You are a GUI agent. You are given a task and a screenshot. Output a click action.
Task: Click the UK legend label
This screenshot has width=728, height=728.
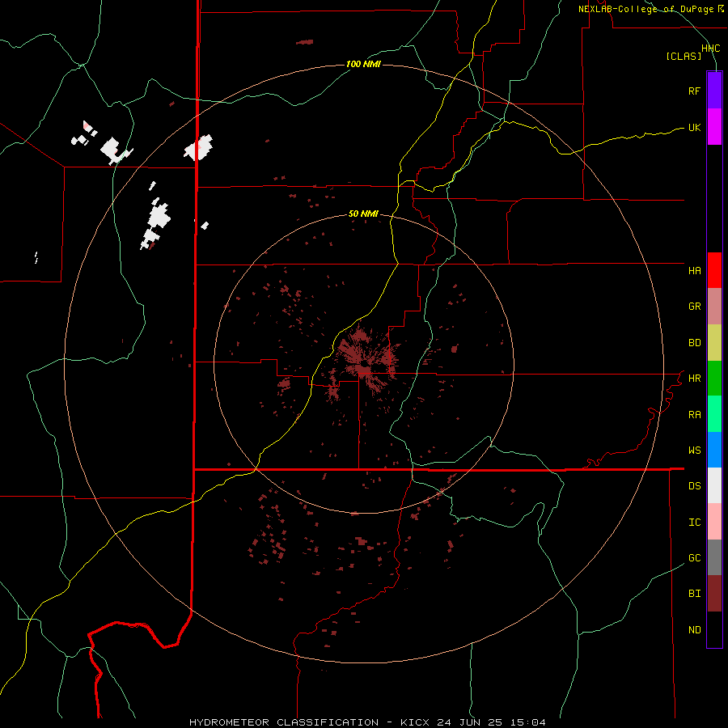[694, 127]
